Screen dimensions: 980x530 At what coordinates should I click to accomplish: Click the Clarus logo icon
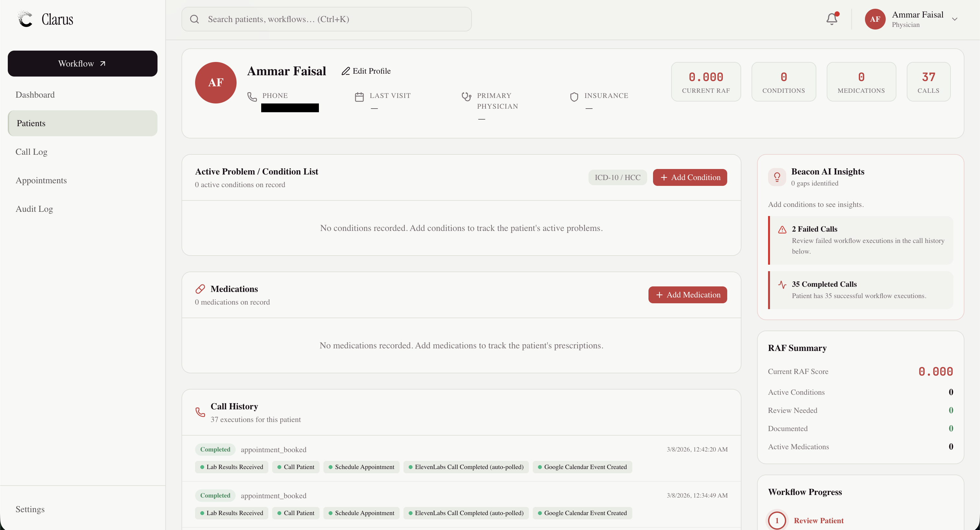(x=26, y=19)
